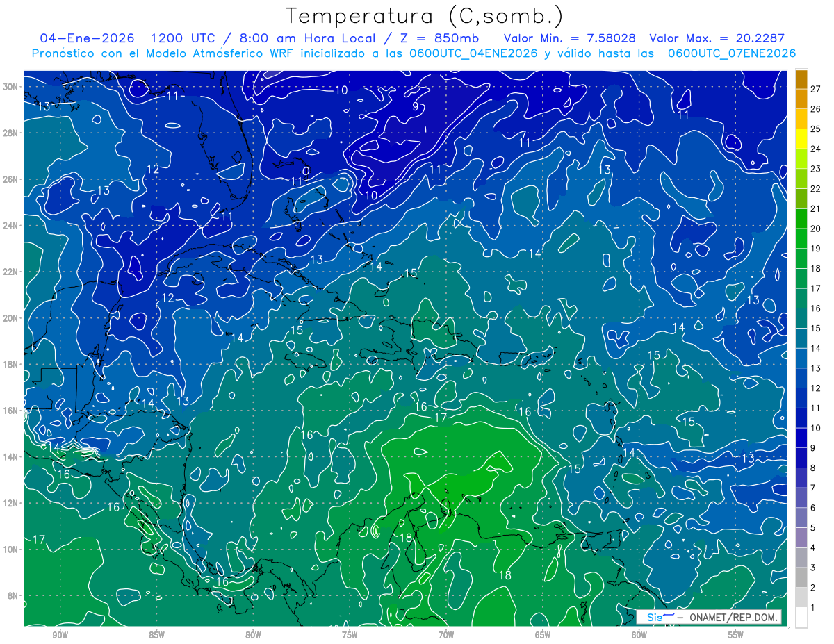The height and width of the screenshot is (644, 834).
Task: Click the 8N latitude axis label
Action: (13, 595)
